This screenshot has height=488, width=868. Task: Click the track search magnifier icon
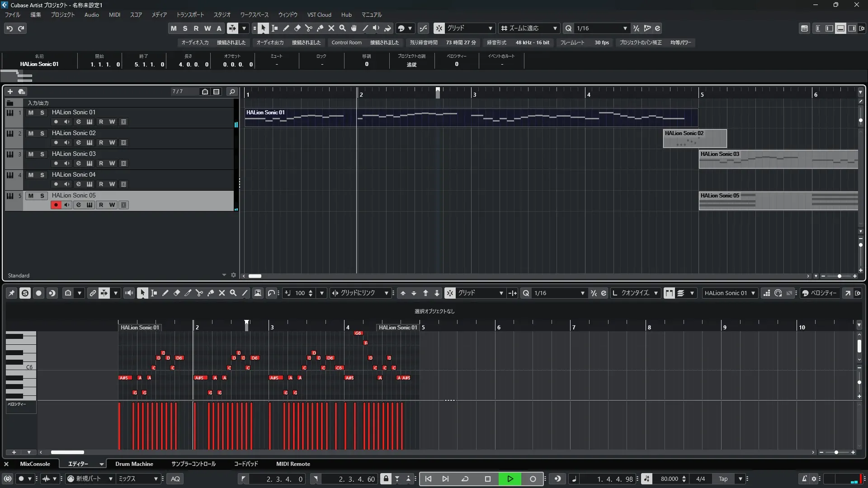(232, 92)
